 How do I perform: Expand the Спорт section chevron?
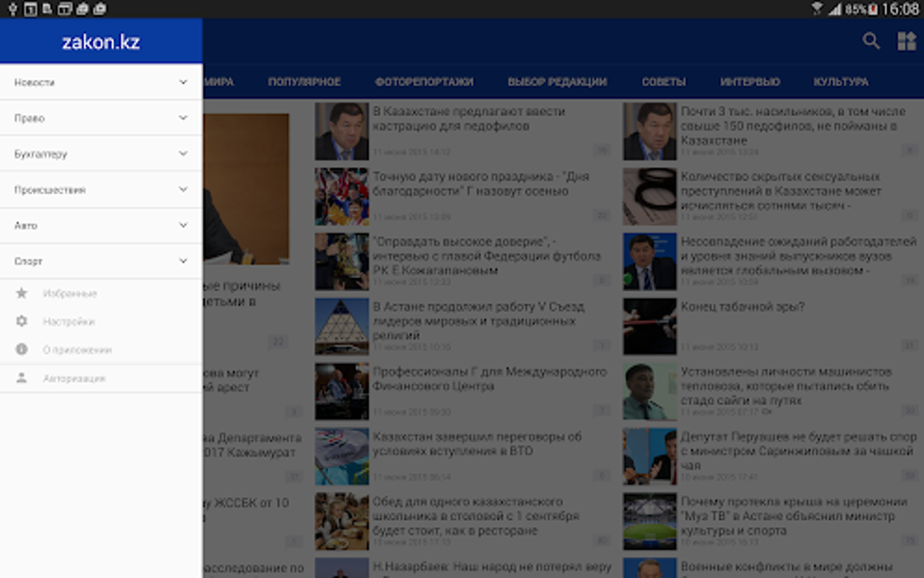[x=183, y=260]
